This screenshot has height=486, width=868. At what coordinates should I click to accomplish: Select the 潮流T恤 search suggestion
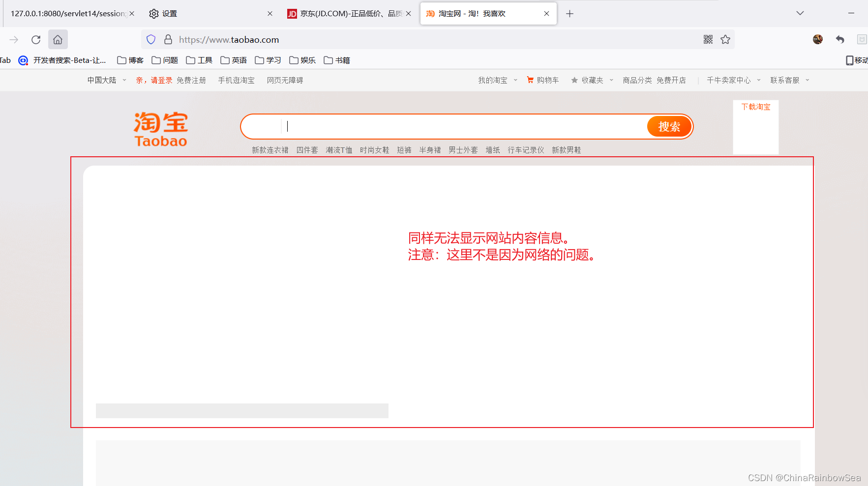tap(339, 150)
